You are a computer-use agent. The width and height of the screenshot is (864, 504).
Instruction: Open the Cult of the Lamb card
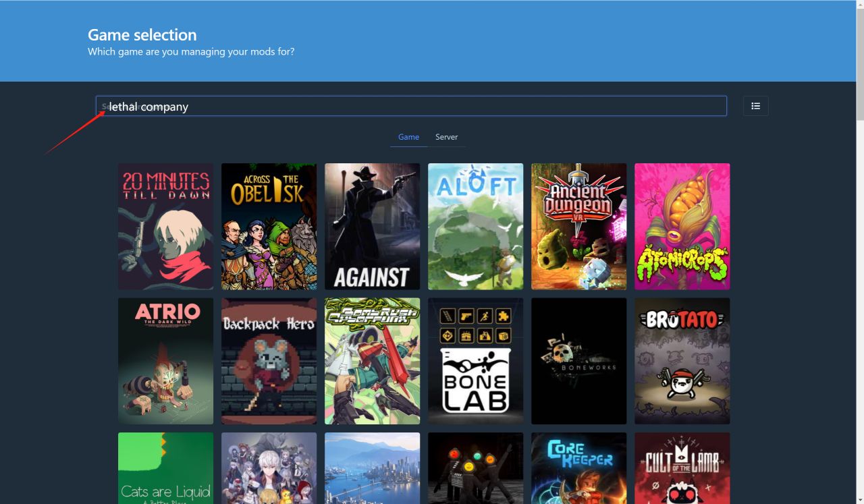(682, 468)
